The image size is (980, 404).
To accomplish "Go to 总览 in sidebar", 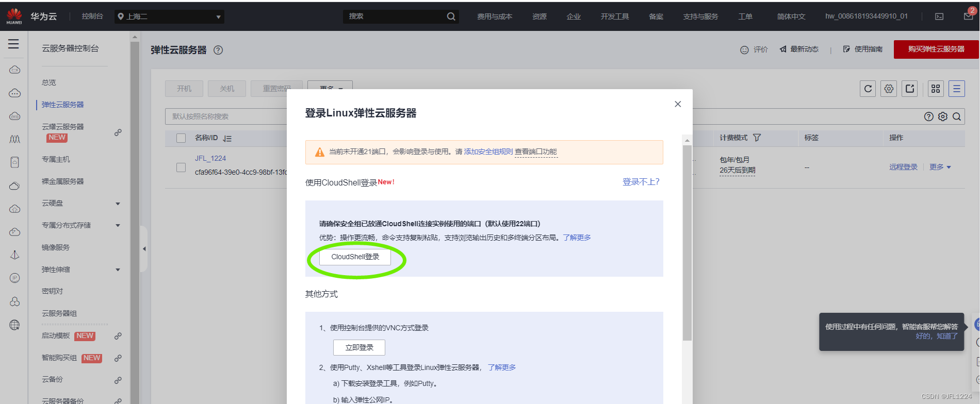I will tap(49, 82).
